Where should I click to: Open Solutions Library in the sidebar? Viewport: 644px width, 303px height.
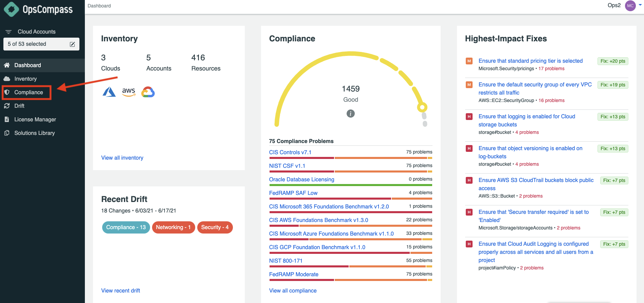(42, 133)
